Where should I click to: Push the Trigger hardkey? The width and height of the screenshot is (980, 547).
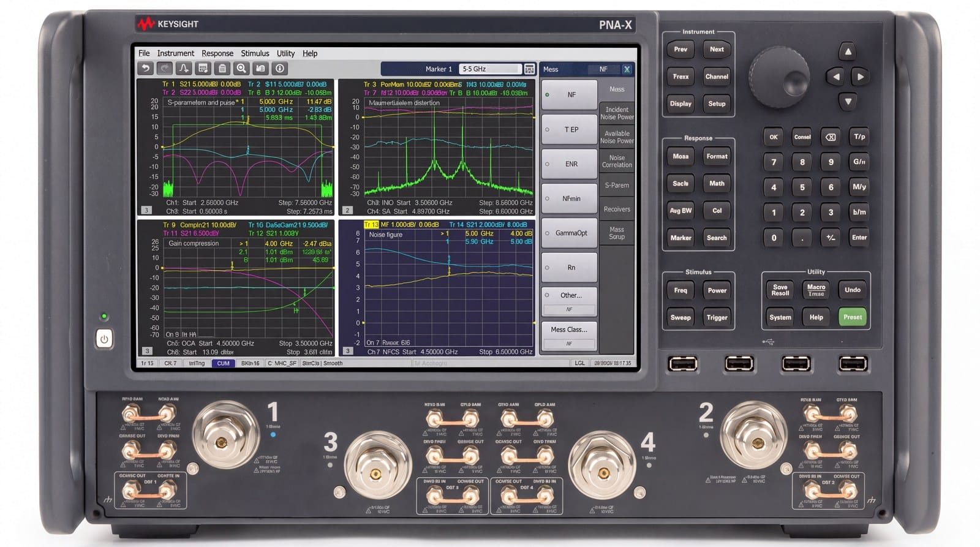pos(717,317)
